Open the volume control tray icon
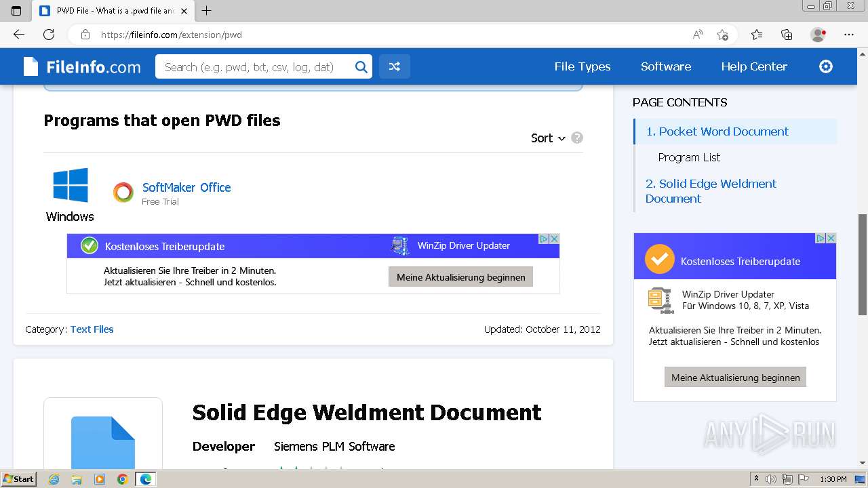This screenshot has width=868, height=488. [771, 479]
